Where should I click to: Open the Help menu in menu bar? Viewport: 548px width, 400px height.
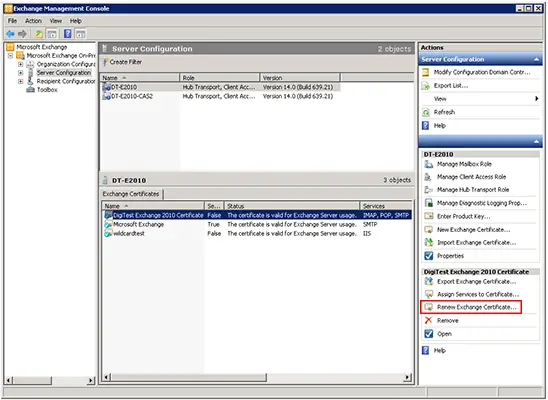(75, 21)
